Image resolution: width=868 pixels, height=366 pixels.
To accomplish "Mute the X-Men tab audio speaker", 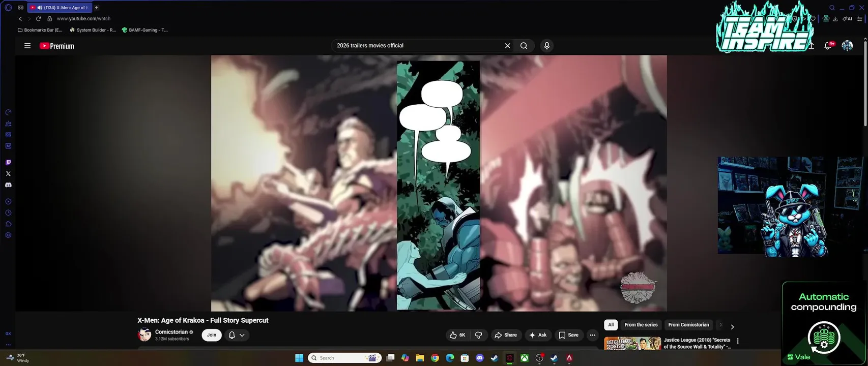I will pyautogui.click(x=40, y=8).
